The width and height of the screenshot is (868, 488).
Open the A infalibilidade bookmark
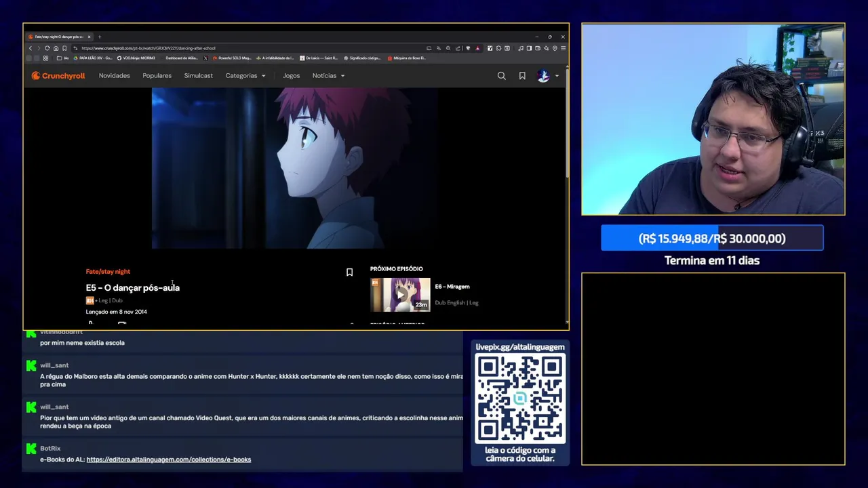click(275, 58)
